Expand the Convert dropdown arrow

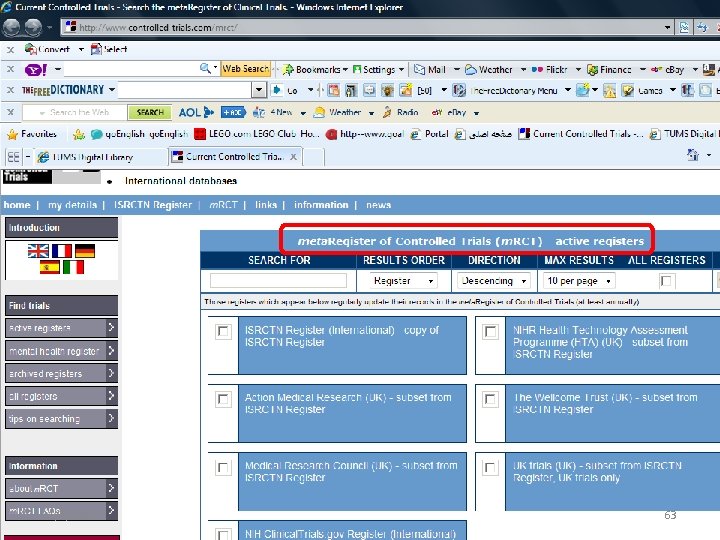[81, 49]
